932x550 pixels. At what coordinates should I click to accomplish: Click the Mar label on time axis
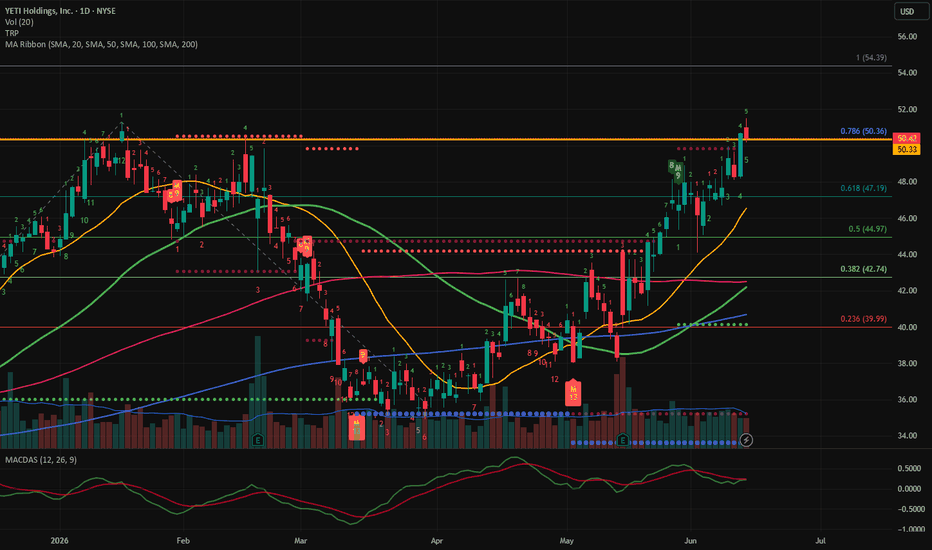pos(301,540)
